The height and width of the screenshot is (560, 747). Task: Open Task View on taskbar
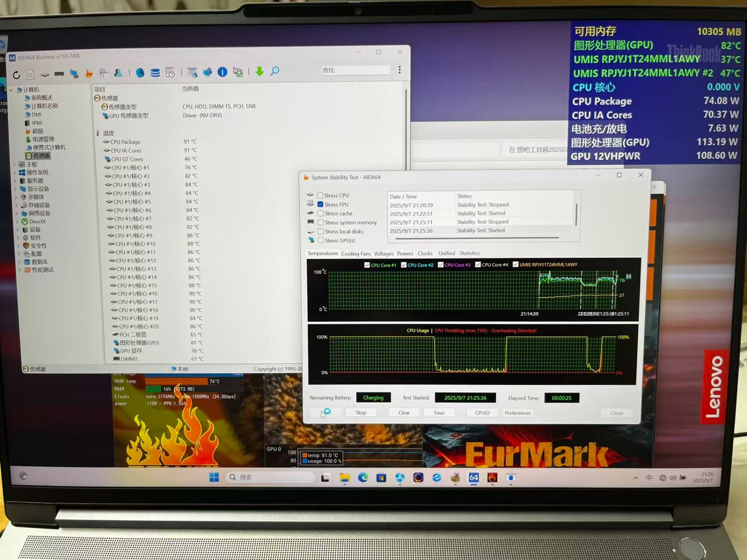coord(325,477)
